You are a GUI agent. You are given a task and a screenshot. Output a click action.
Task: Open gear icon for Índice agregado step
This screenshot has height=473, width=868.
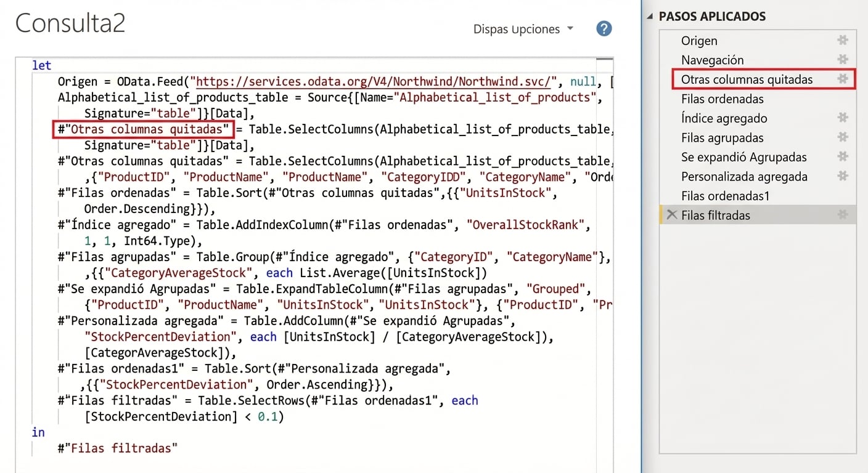(842, 118)
